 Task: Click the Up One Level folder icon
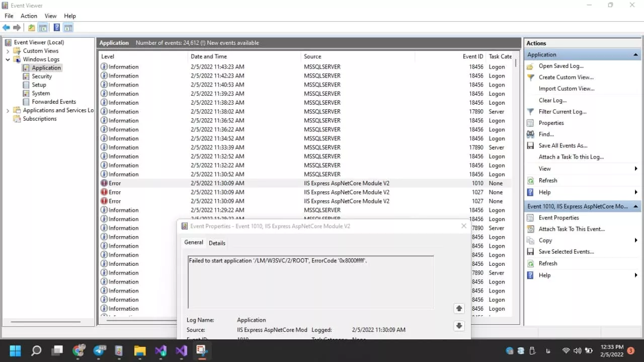[32, 28]
